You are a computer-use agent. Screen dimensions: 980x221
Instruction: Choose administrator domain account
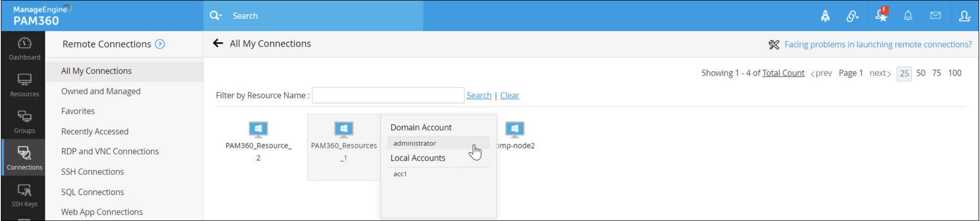(x=438, y=143)
